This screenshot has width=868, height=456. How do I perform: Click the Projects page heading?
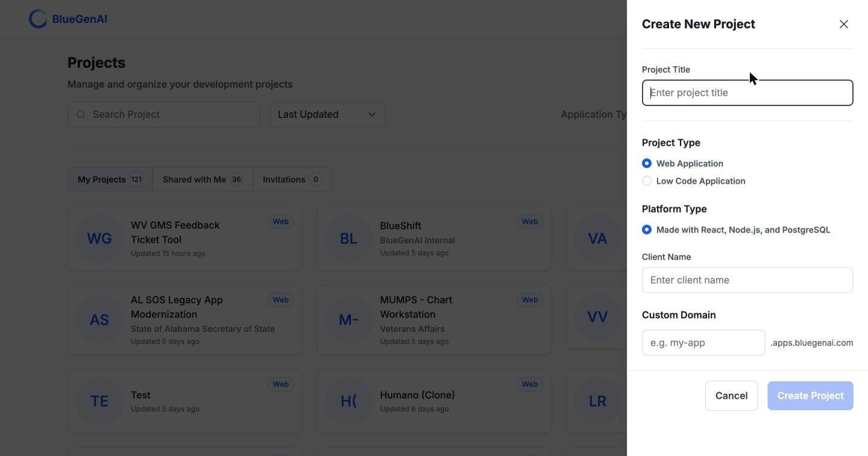(96, 63)
